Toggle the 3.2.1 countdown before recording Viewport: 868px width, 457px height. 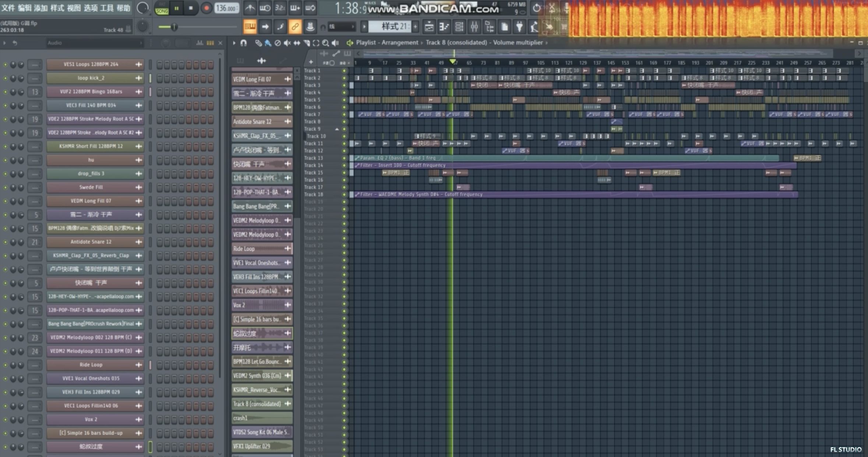280,8
